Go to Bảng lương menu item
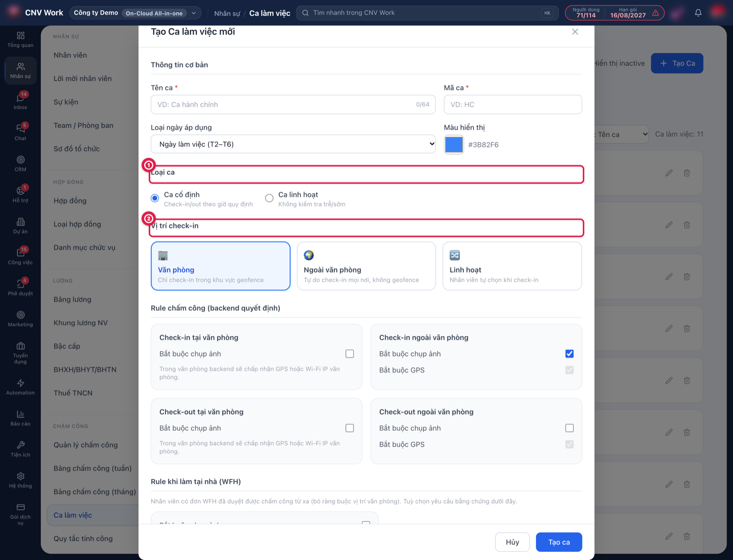The width and height of the screenshot is (733, 560). click(72, 299)
